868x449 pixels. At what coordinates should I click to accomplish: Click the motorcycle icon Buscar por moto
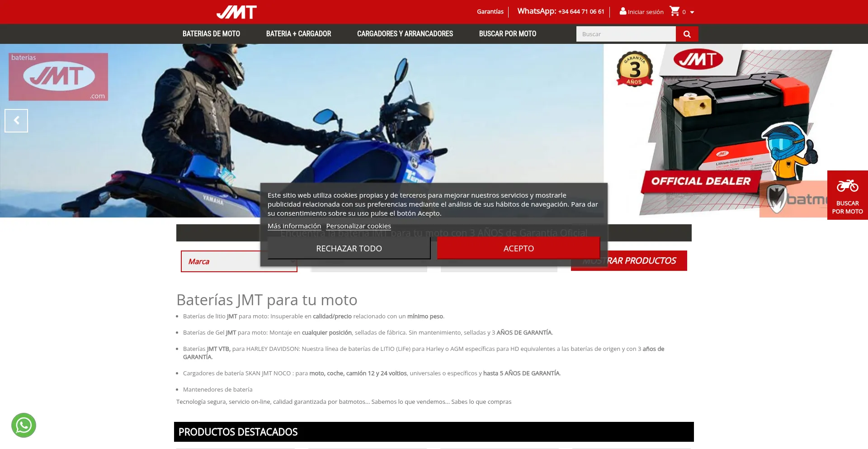[x=847, y=186]
